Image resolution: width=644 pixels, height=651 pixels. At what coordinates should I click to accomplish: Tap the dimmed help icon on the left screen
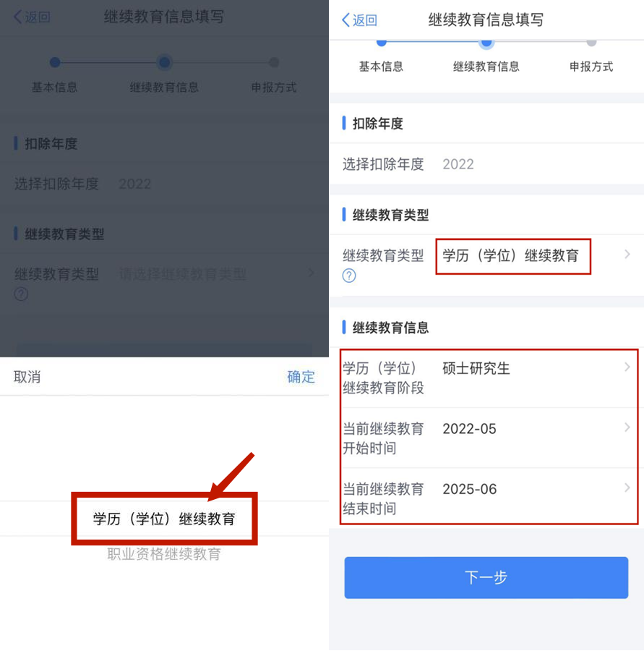tap(21, 294)
